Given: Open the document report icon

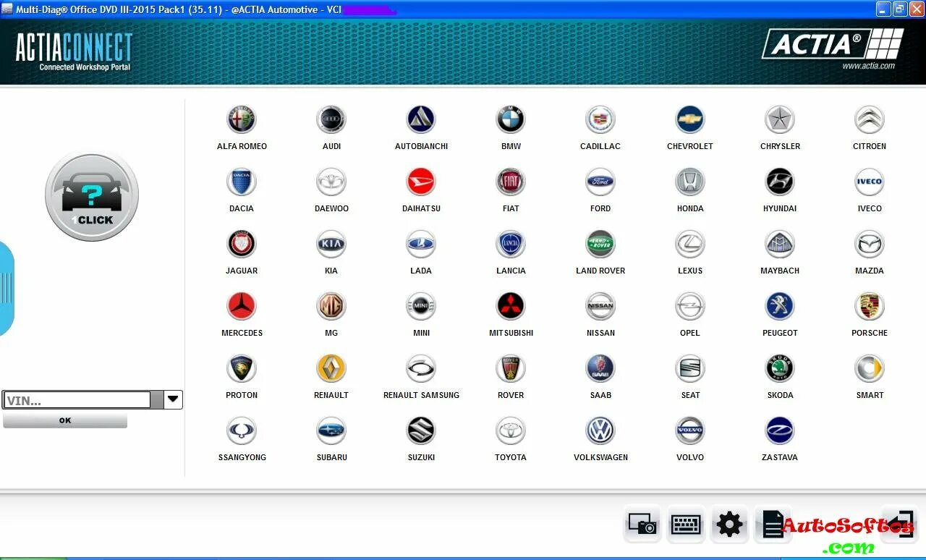Looking at the screenshot, I should click(773, 524).
